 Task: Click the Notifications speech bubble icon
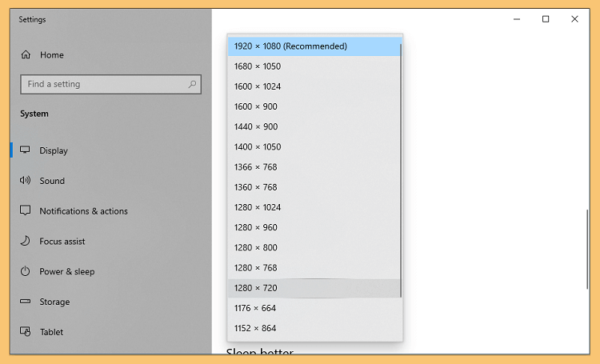coord(25,210)
